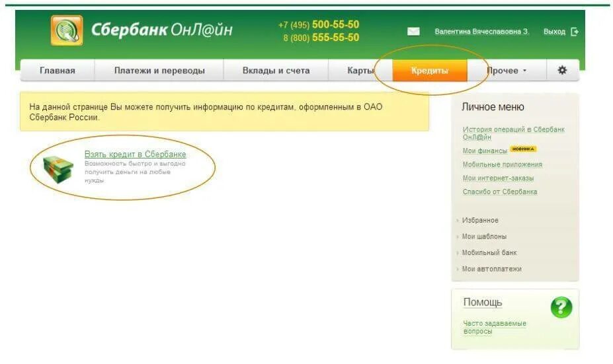The image size is (613, 364).
Task: Click Спасибо от Сбербанка link
Action: coord(500,192)
